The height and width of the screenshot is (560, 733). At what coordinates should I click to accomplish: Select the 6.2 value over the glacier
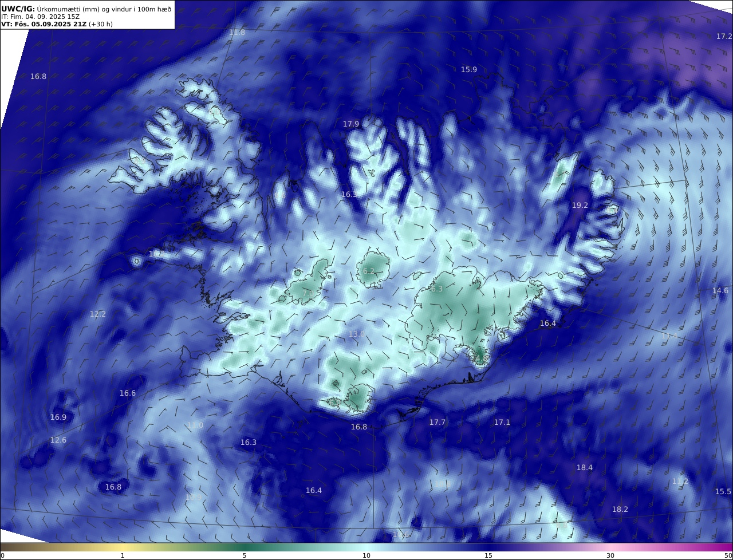(369, 271)
